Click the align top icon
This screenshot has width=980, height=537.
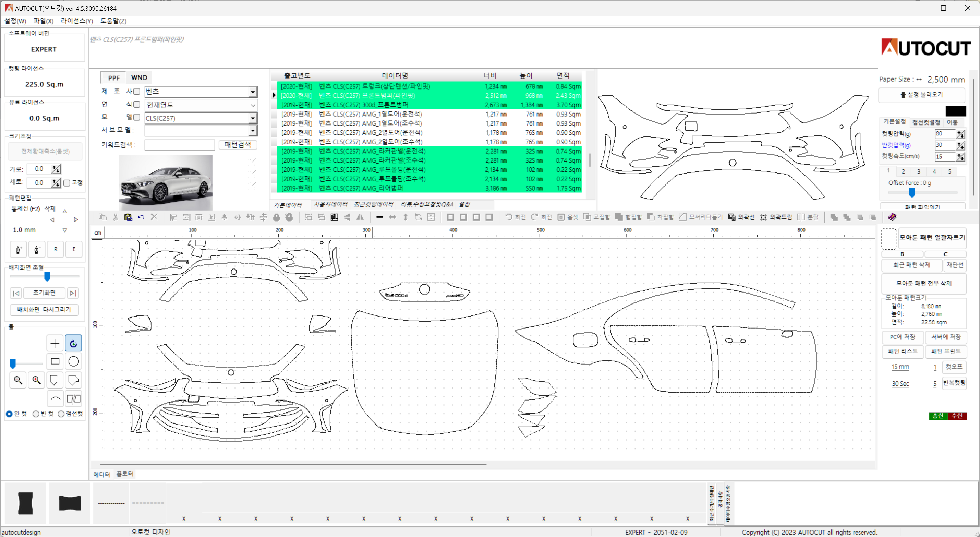(x=199, y=217)
